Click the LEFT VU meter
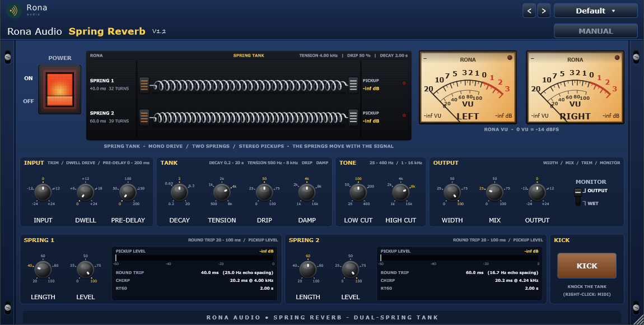 pos(468,87)
